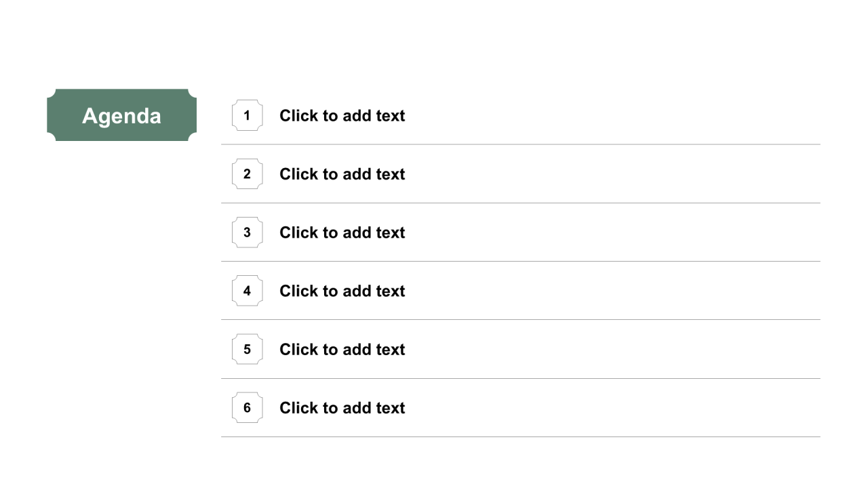Select the number 6 badge
The height and width of the screenshot is (488, 868).
tap(247, 407)
